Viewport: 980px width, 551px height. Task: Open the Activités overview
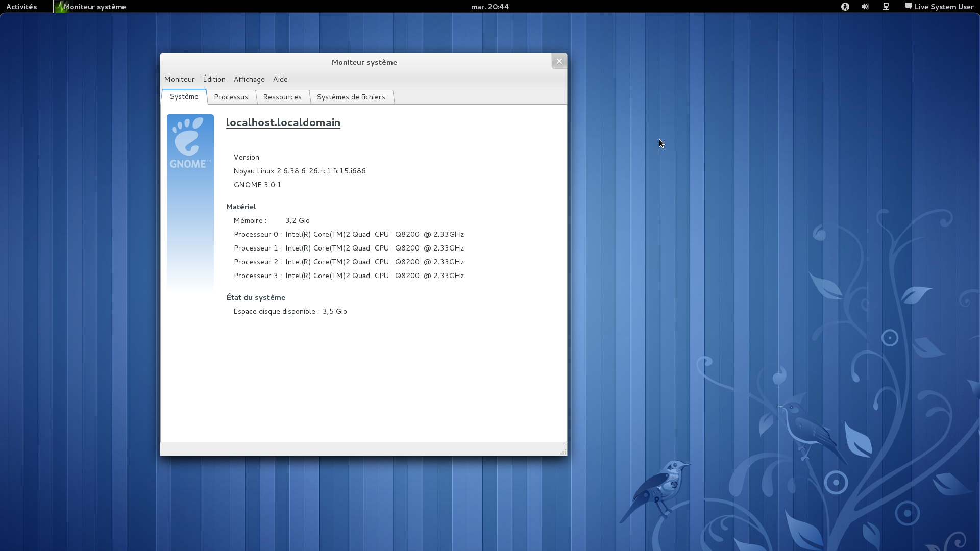[x=21, y=7]
